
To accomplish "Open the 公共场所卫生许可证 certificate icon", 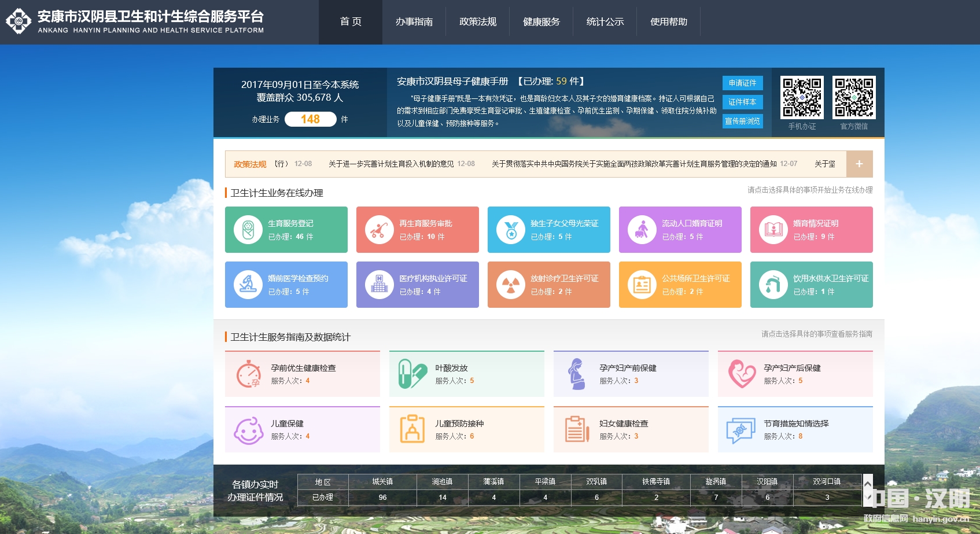I will point(642,285).
